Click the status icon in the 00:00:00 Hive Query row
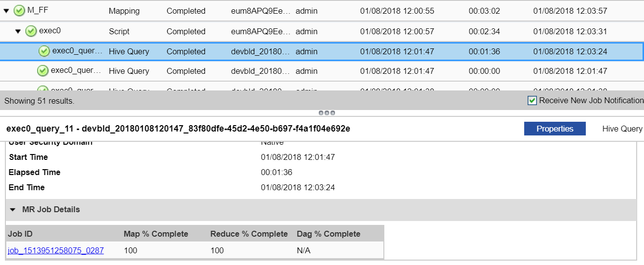 (43, 71)
